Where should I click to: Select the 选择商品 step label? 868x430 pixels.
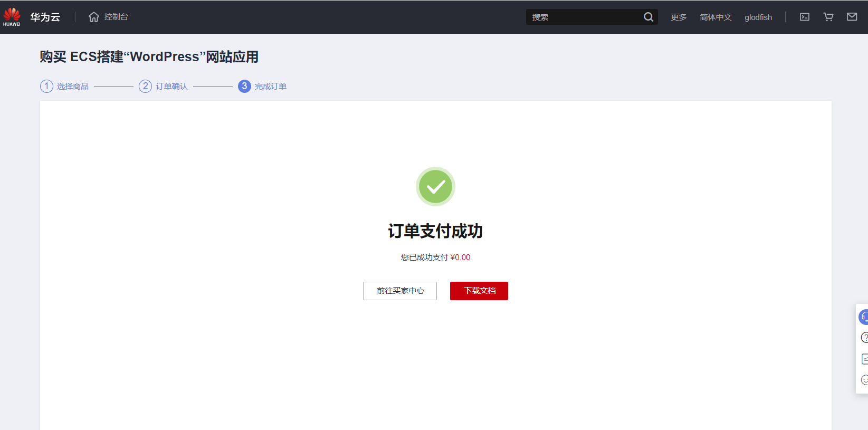tap(73, 86)
